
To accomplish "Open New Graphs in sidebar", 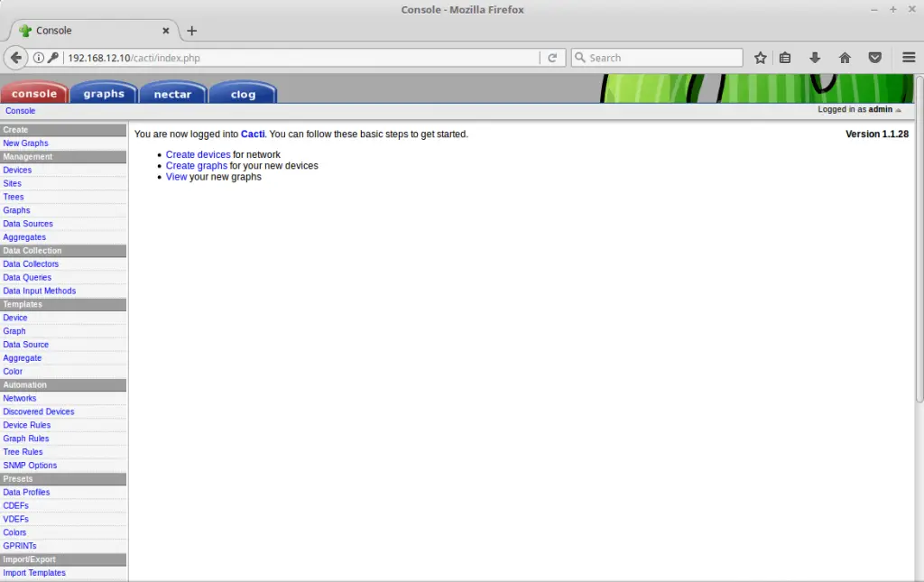I will (25, 143).
